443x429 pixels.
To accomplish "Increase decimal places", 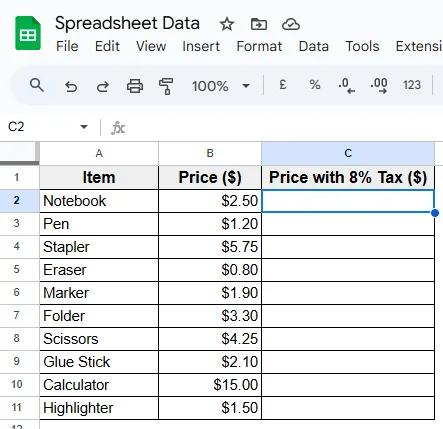I will pyautogui.click(x=379, y=86).
